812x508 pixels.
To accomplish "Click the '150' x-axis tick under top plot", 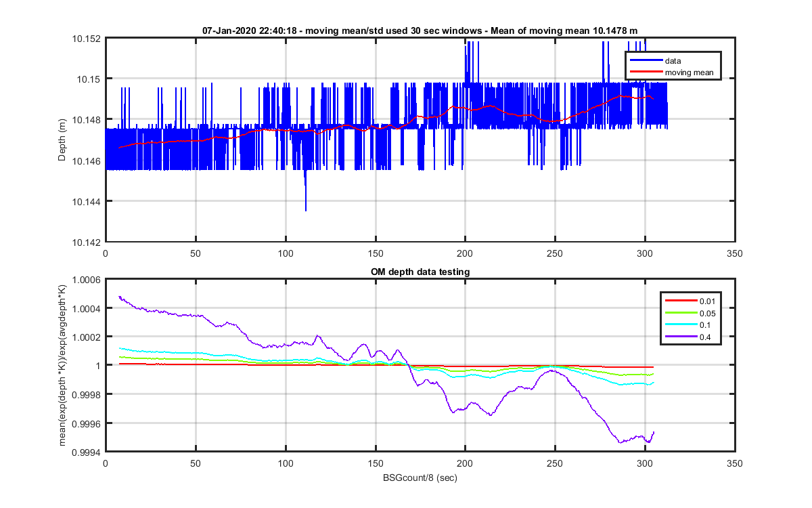I will point(376,253).
